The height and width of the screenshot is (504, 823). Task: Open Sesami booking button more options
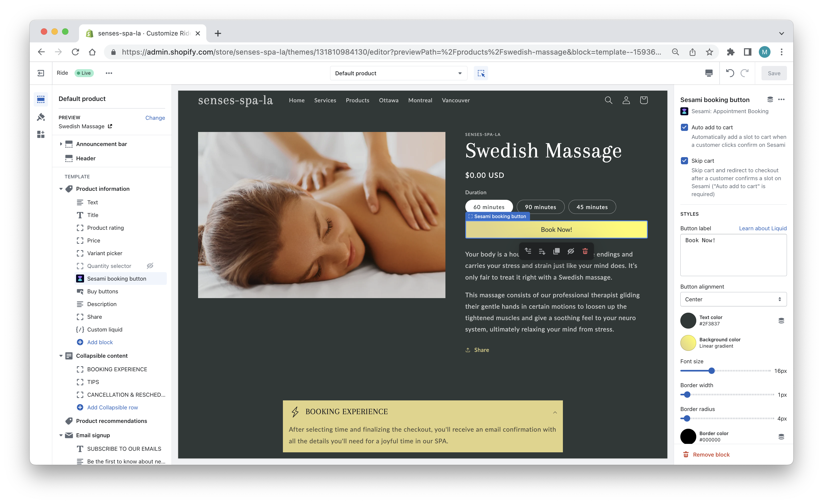click(x=781, y=99)
